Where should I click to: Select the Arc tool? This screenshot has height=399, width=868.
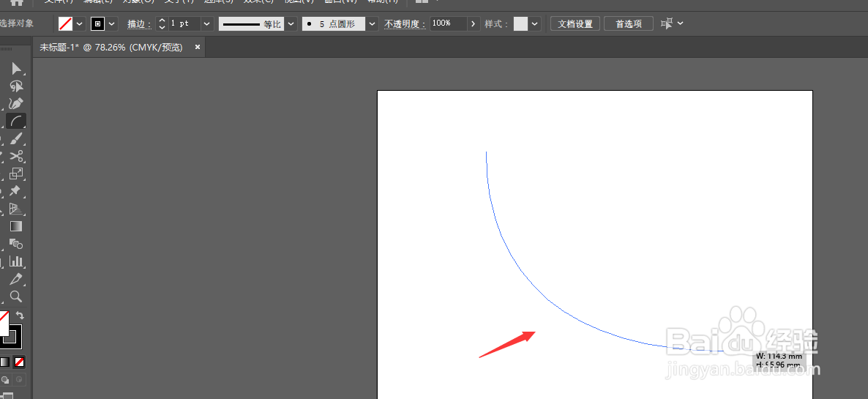coord(16,121)
